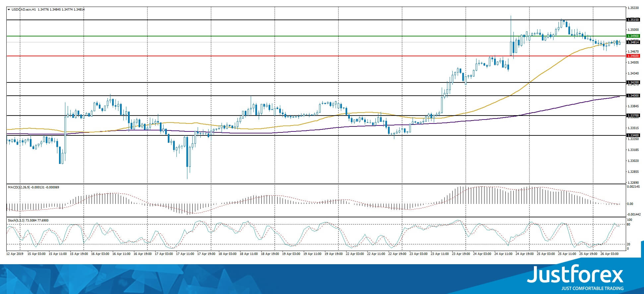Click the 20 level on Stochastic scale

coord(628,244)
